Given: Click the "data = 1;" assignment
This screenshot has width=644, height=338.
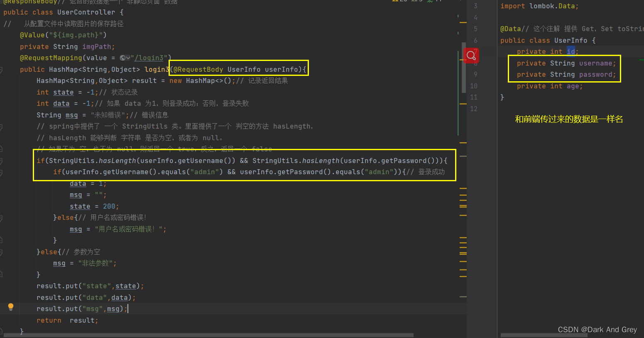Looking at the screenshot, I should click(x=88, y=184).
